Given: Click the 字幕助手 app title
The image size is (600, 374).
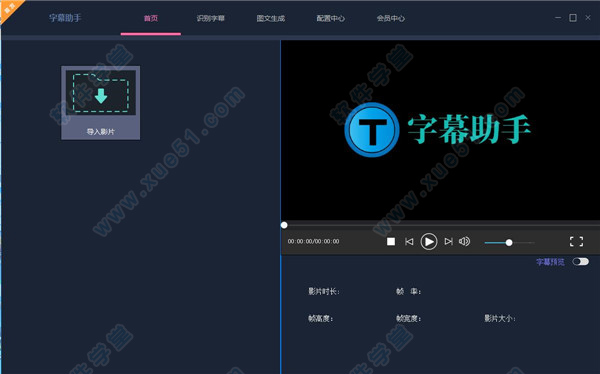Looking at the screenshot, I should click(65, 18).
